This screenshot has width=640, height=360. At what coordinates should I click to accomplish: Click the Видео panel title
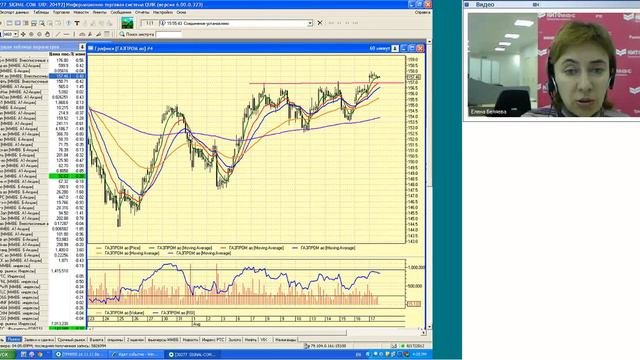click(x=485, y=4)
